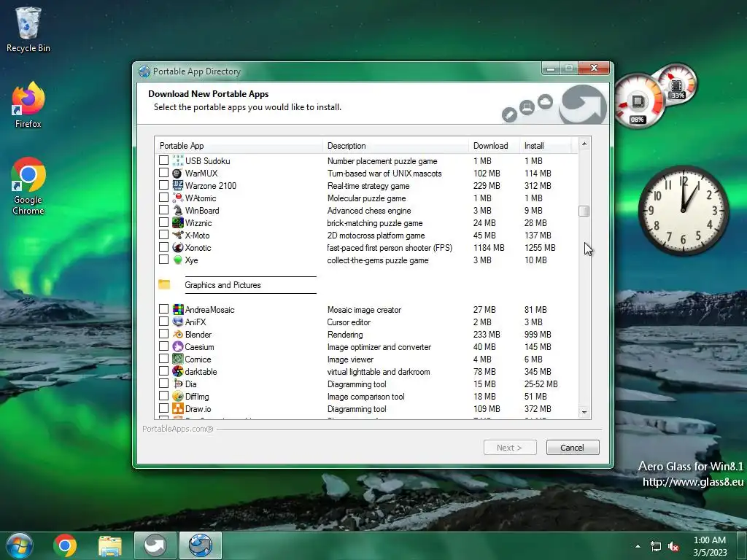Click the AndreaMosaic app icon
Screen dimensions: 747x560
178,309
